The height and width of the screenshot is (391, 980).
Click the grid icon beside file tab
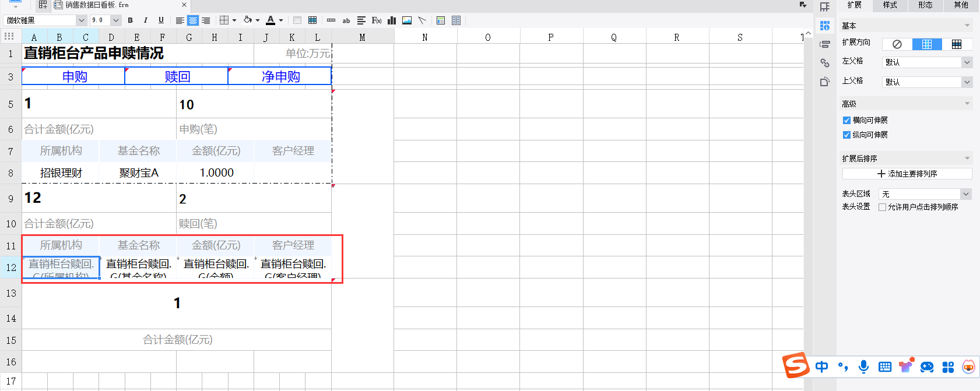[43, 5]
